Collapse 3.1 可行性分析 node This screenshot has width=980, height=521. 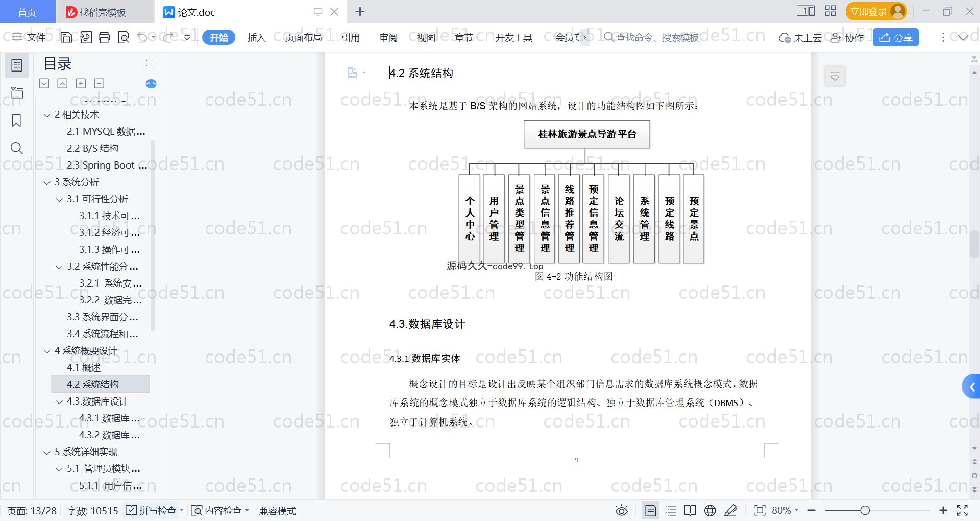59,199
